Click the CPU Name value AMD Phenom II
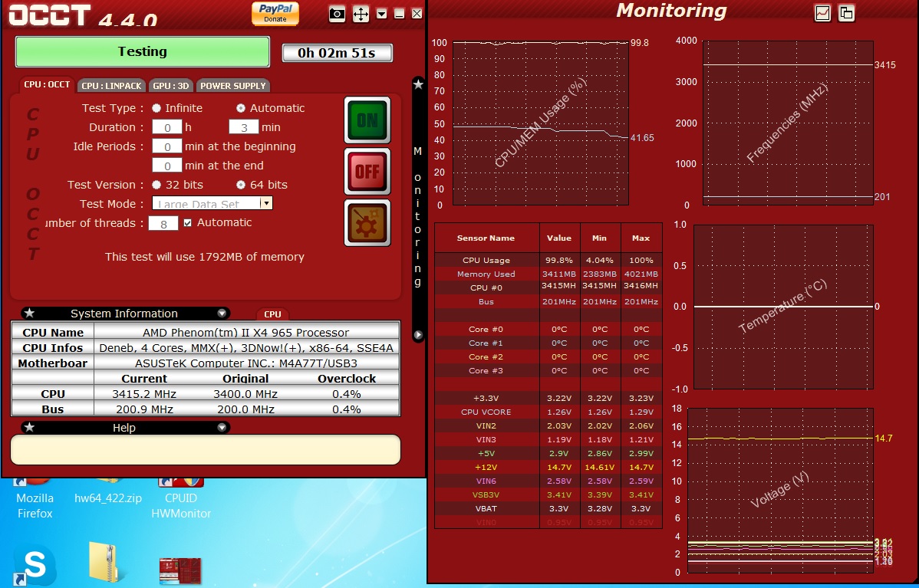Viewport: 919px width, 588px height. [246, 332]
